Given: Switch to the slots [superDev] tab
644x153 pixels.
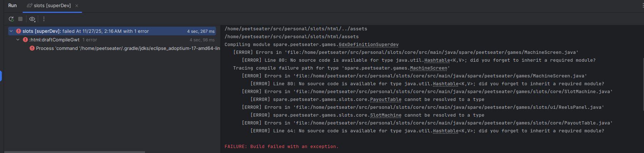Looking at the screenshot, I should (52, 6).
